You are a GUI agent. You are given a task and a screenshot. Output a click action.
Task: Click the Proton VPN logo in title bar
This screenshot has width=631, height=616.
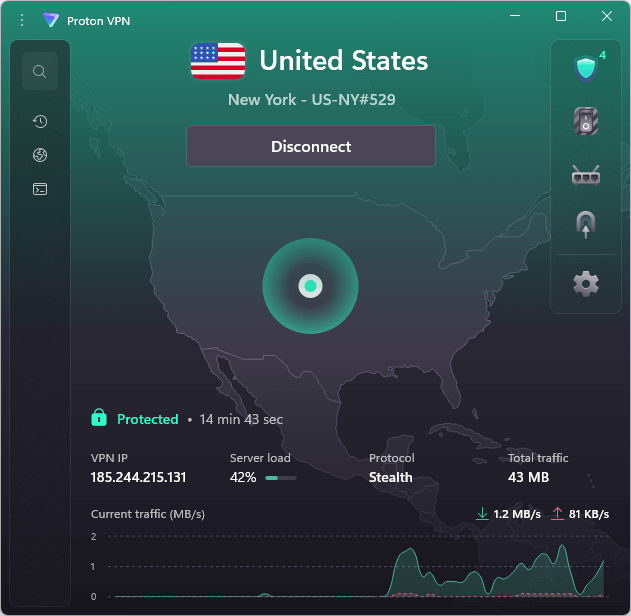click(51, 19)
